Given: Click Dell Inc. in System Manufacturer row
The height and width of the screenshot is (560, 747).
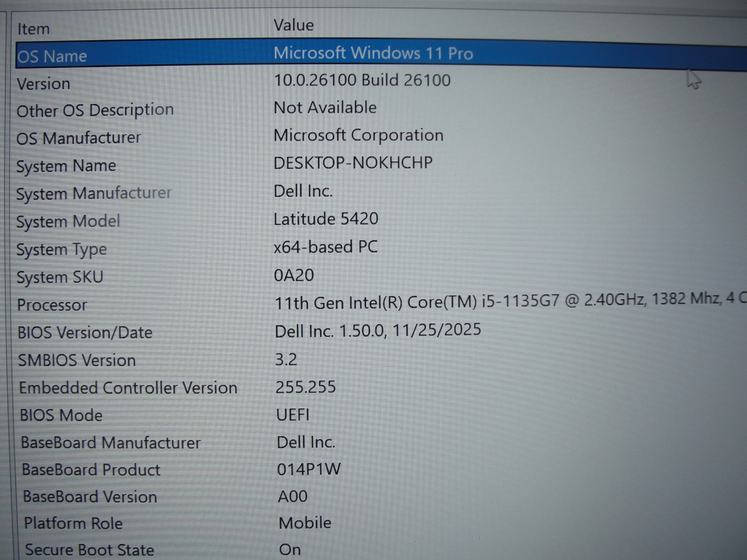Looking at the screenshot, I should click(303, 191).
